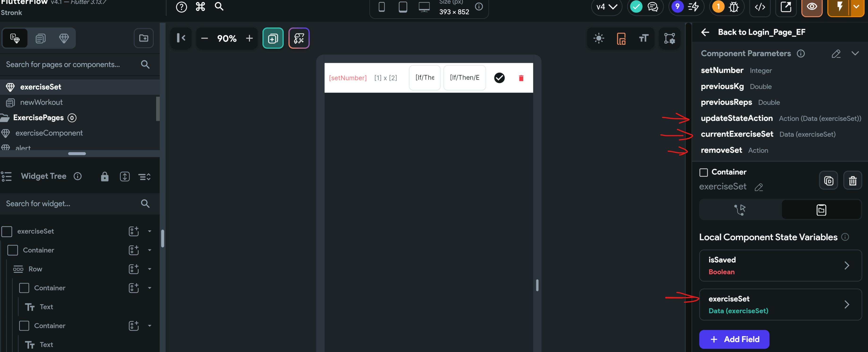Click the preview eye icon
The image size is (868, 352).
pos(811,7)
